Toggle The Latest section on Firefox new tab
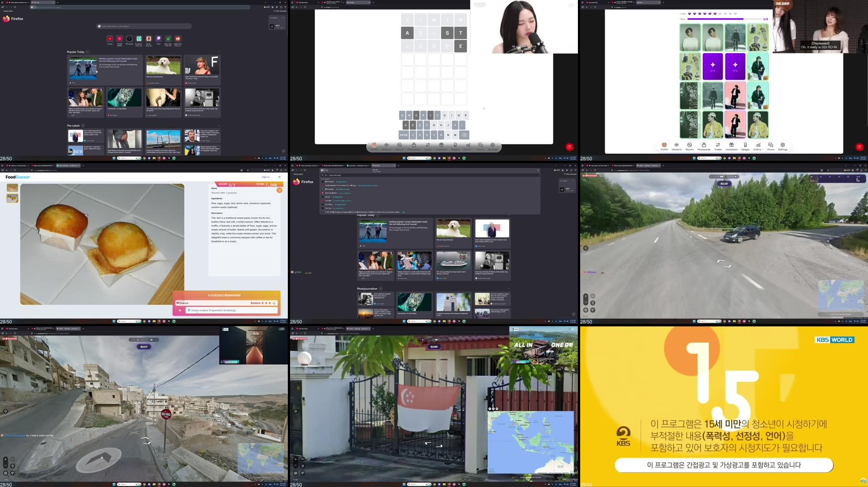Screen dimensions: 868x487 [83, 125]
